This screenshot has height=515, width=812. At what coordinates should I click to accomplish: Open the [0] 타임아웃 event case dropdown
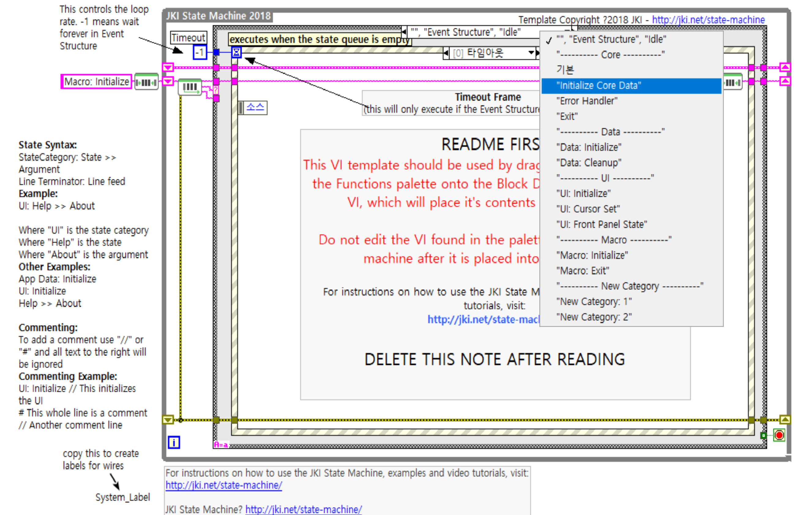531,53
